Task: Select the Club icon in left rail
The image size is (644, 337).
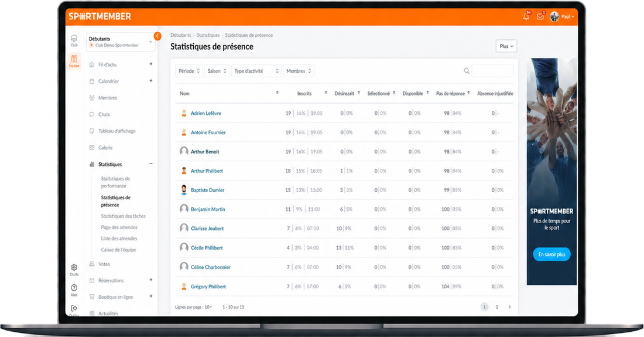Action: click(74, 40)
